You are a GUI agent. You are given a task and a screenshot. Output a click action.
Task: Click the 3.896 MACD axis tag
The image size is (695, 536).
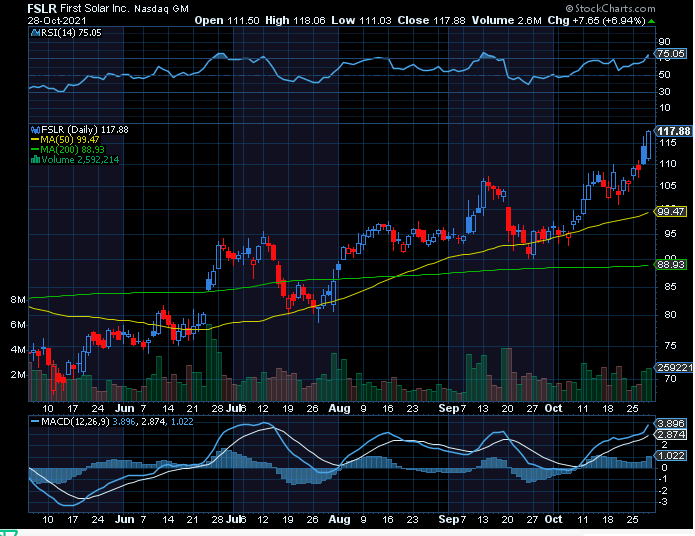[x=671, y=423]
